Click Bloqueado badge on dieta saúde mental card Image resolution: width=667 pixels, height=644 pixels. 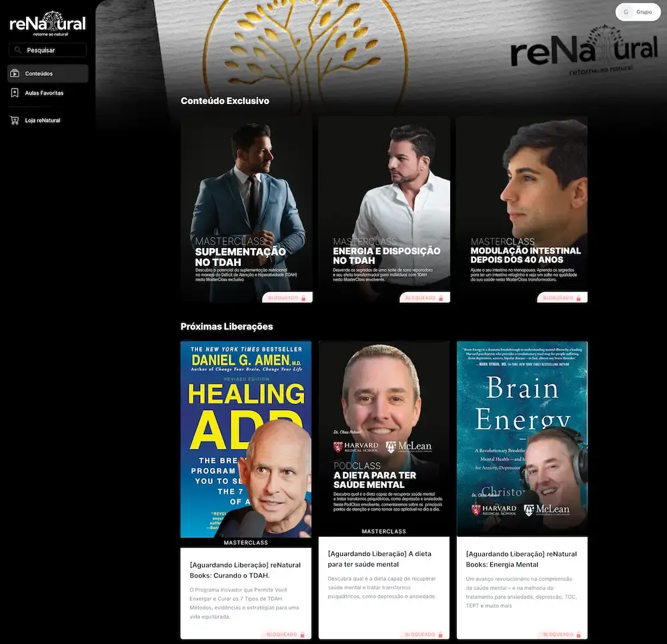pyautogui.click(x=424, y=634)
